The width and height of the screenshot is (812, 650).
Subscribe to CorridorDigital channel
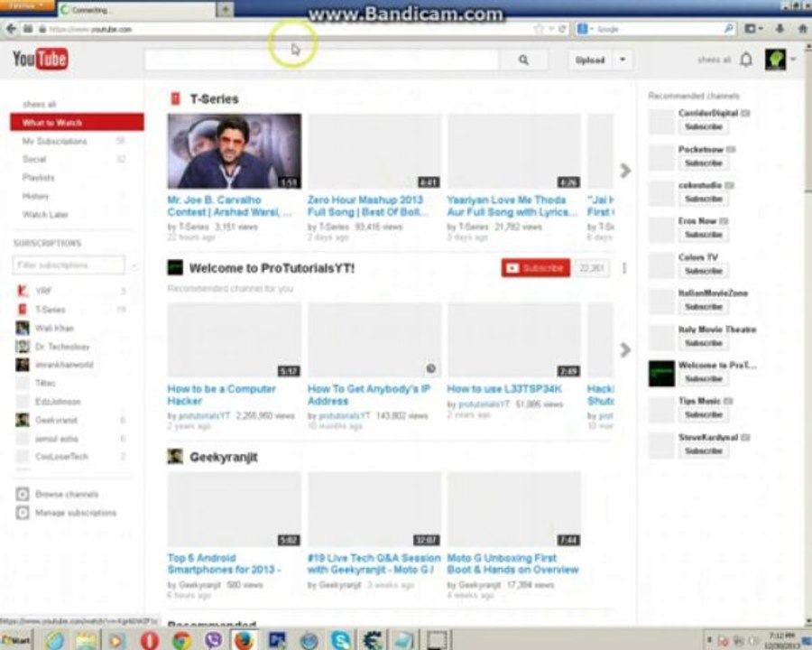coord(703,126)
